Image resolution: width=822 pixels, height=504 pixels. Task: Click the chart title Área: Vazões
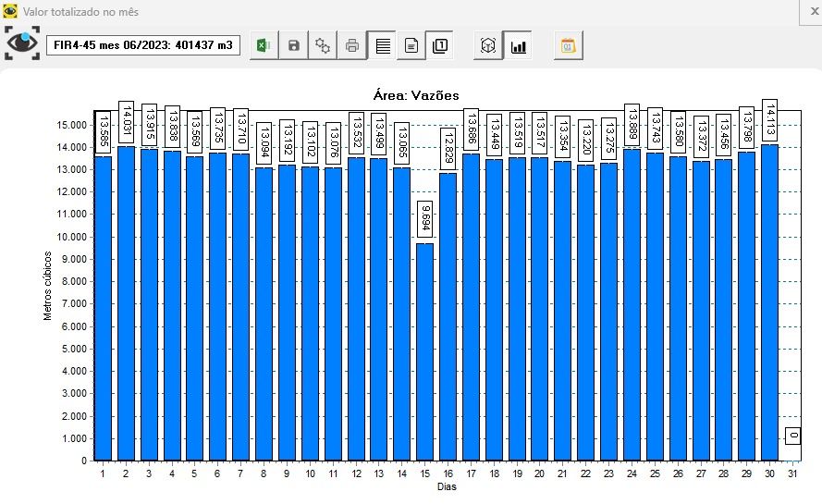[413, 95]
